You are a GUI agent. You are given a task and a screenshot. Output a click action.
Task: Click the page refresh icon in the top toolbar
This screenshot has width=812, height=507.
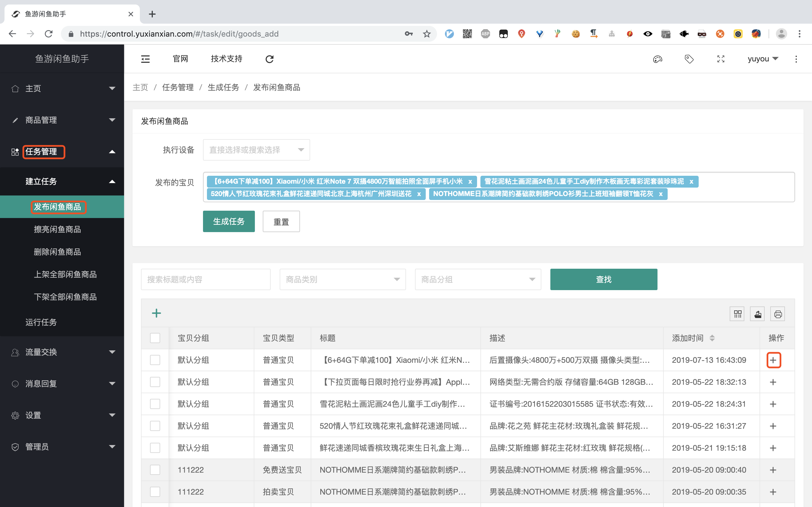tap(270, 59)
